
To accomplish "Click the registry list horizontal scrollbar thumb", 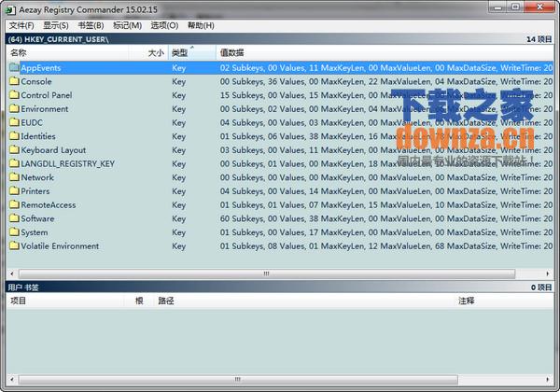I will coord(266,273).
